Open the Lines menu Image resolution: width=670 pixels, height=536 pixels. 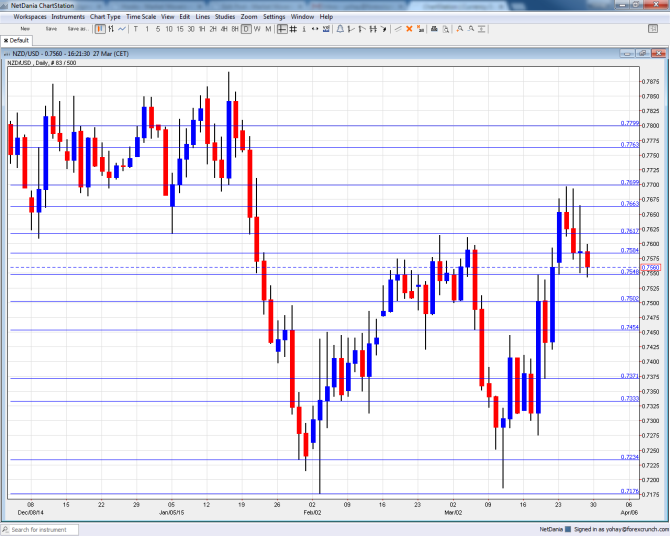pyautogui.click(x=203, y=17)
